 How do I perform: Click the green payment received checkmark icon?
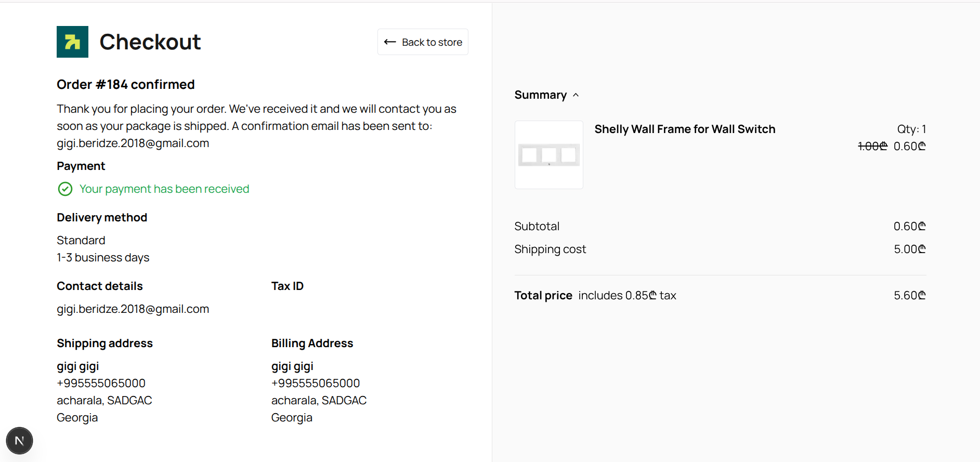(x=65, y=189)
